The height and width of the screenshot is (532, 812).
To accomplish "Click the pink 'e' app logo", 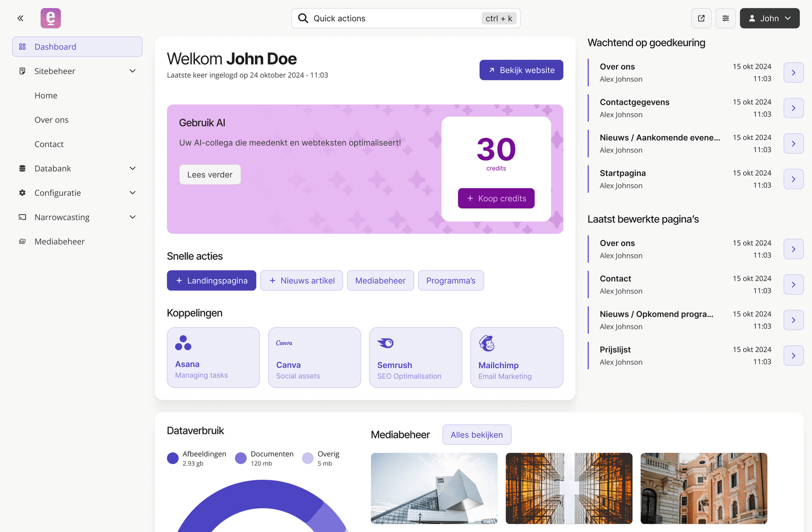I will tap(51, 18).
